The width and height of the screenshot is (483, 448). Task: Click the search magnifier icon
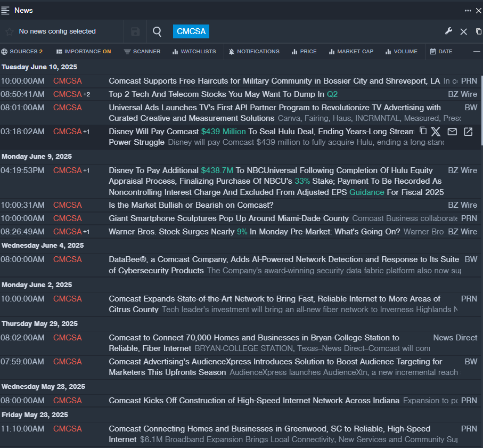click(157, 31)
